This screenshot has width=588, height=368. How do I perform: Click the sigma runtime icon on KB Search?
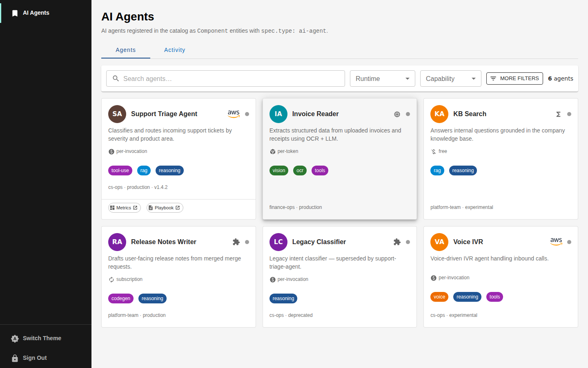[558, 114]
